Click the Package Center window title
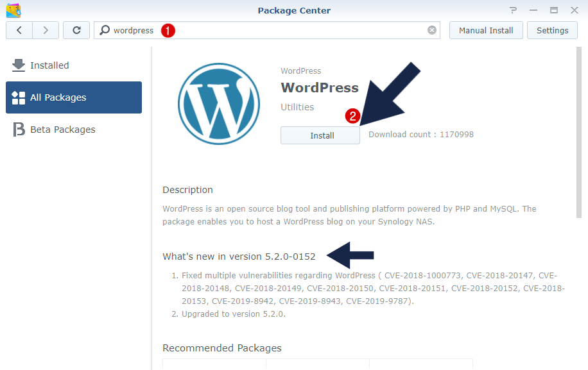 click(294, 10)
